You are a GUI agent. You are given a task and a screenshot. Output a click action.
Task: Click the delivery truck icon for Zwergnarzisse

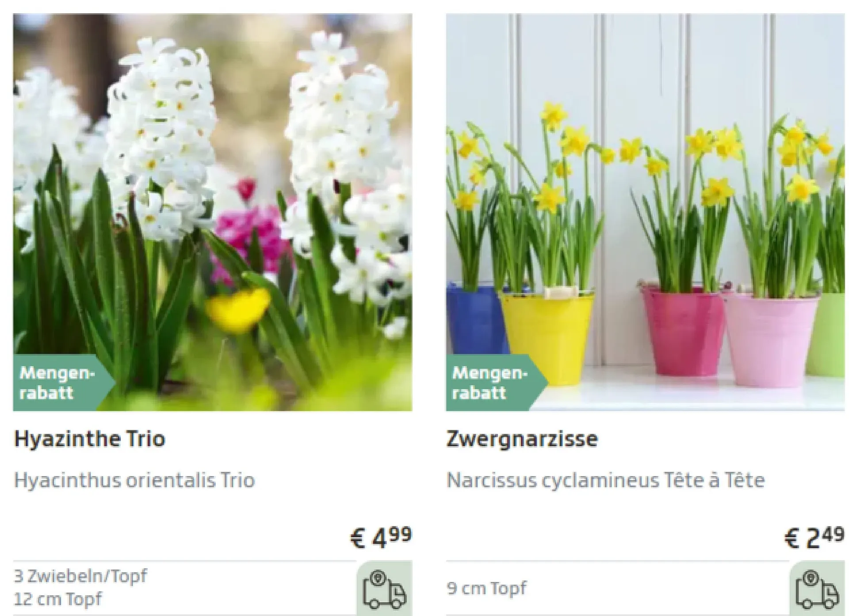coord(817,589)
